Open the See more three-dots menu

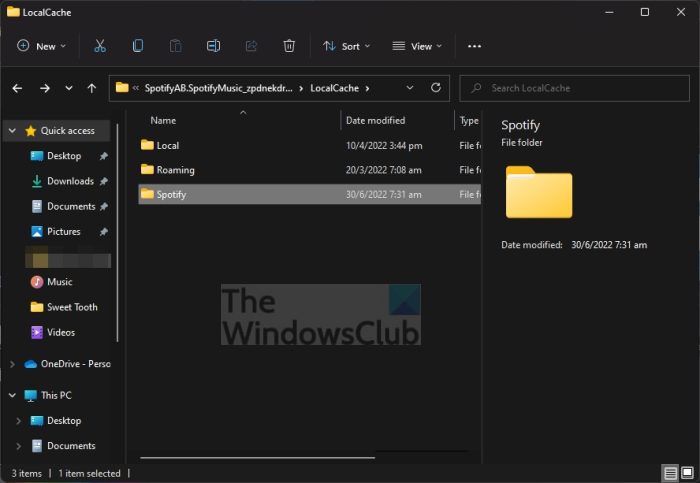[x=474, y=46]
